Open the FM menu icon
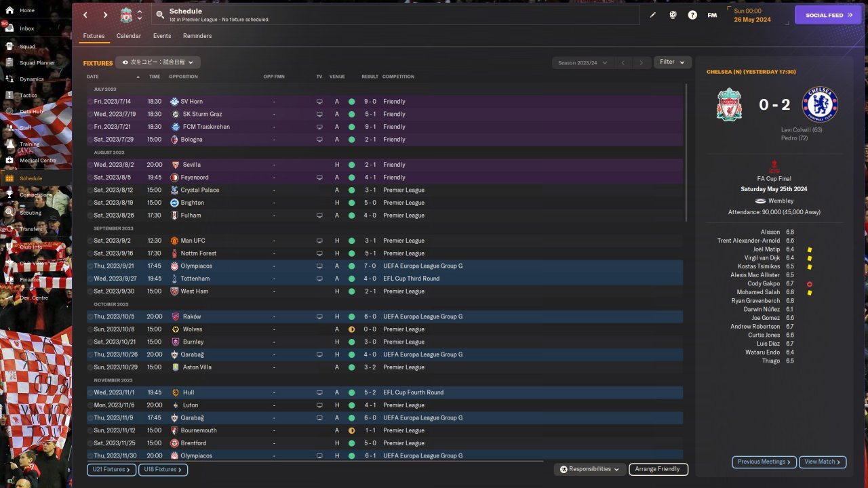868x488 pixels. 712,15
